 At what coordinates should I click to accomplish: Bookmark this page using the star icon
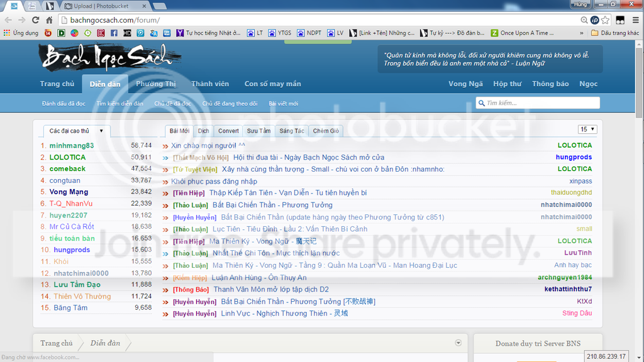605,20
